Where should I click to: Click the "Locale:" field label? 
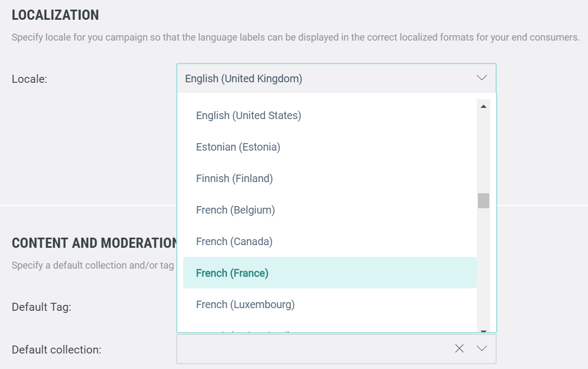29,79
